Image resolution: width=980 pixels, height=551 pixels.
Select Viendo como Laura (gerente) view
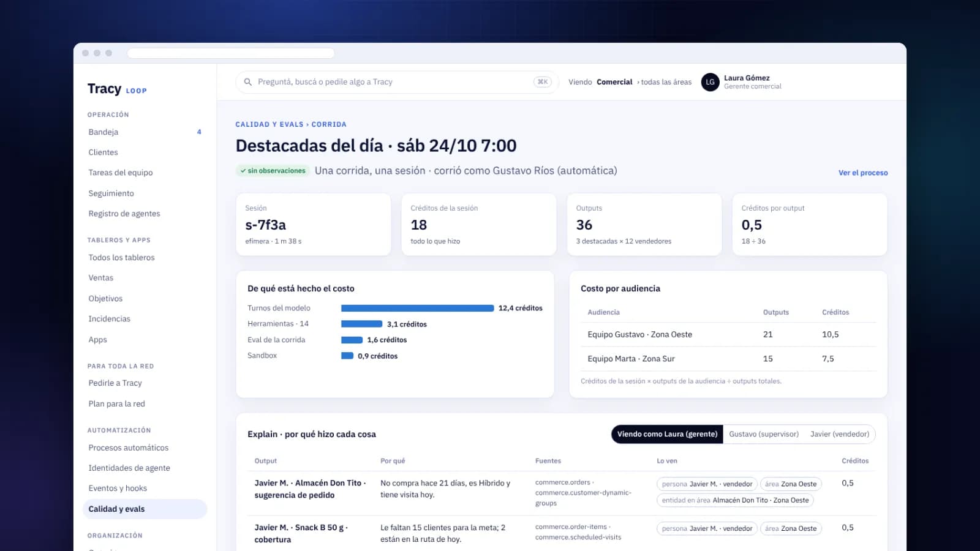[x=667, y=434]
